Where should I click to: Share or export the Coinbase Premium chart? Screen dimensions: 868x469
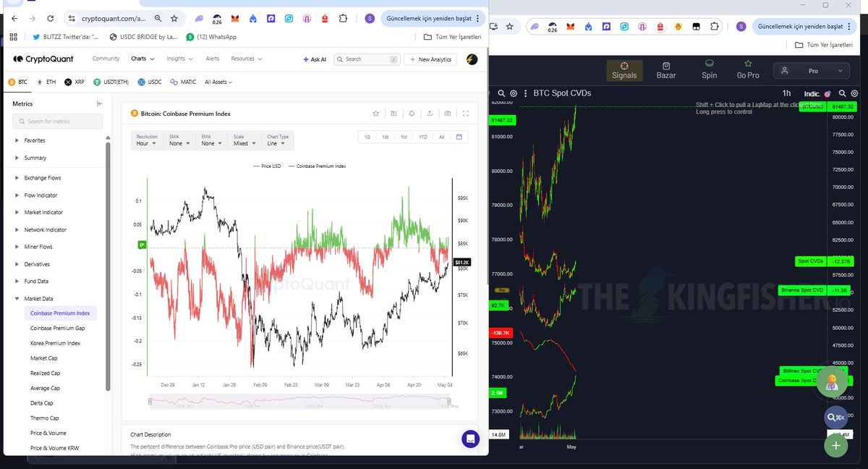pos(430,114)
